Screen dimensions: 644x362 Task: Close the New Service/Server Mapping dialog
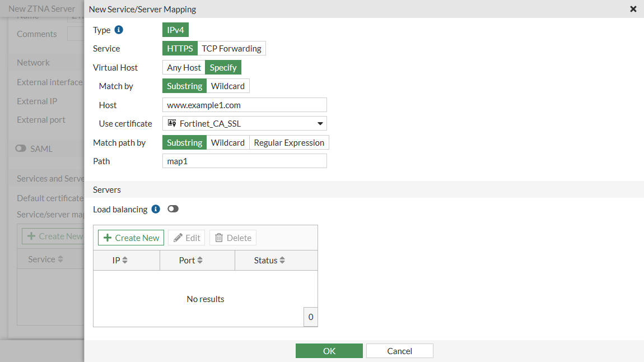pyautogui.click(x=633, y=9)
